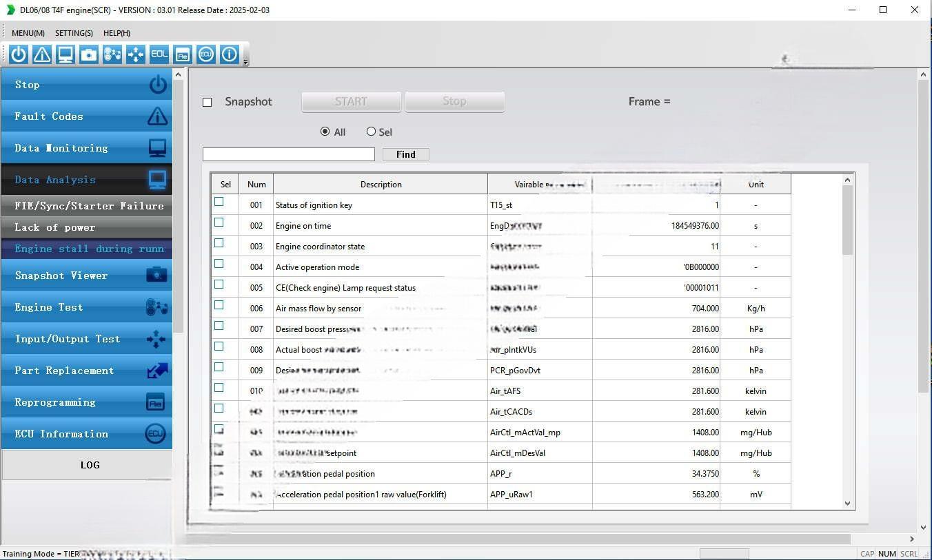
Task: Click the EOL toolbar icon
Action: [159, 54]
